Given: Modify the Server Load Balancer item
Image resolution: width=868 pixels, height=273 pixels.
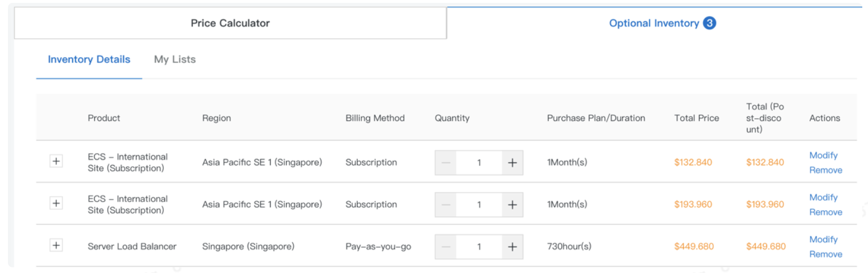Looking at the screenshot, I should [823, 239].
